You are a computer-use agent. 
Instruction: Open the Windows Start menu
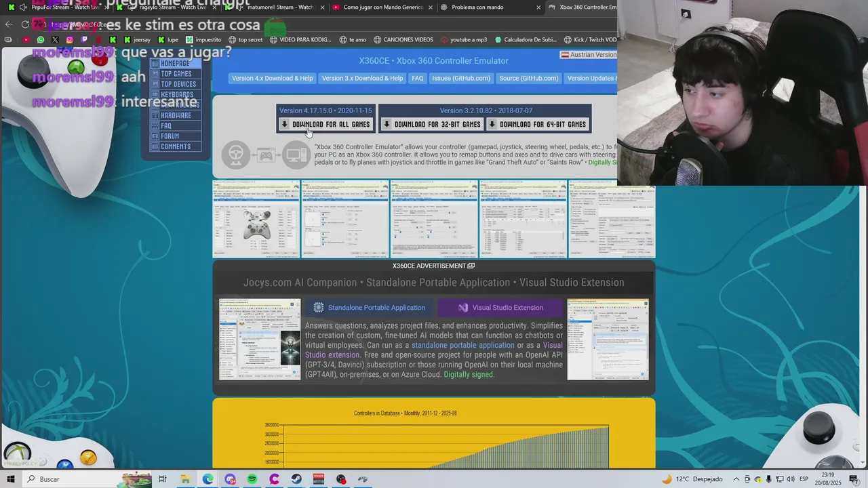point(10,479)
